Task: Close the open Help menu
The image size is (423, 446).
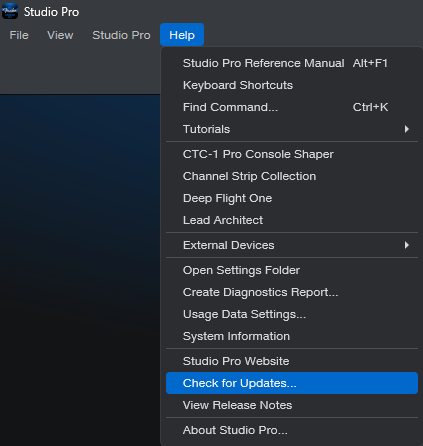Action: tap(182, 35)
